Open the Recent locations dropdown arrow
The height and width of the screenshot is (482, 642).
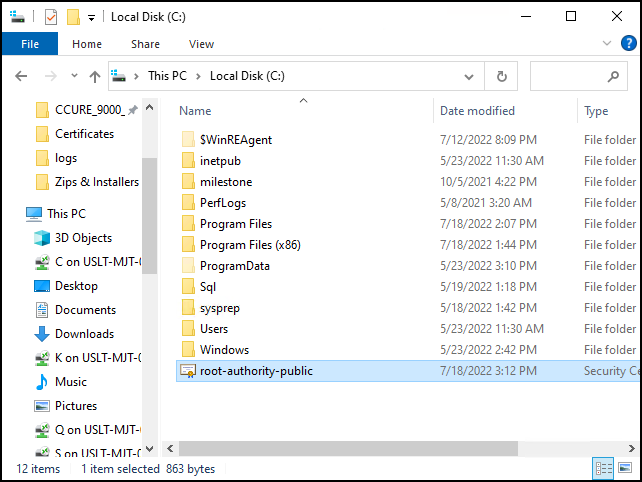(x=74, y=76)
